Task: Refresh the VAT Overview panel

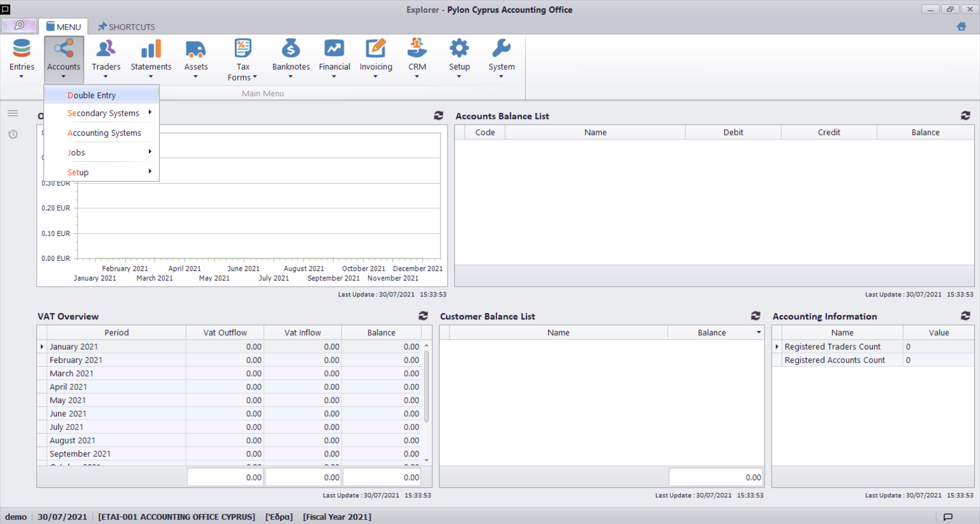Action: tap(423, 316)
